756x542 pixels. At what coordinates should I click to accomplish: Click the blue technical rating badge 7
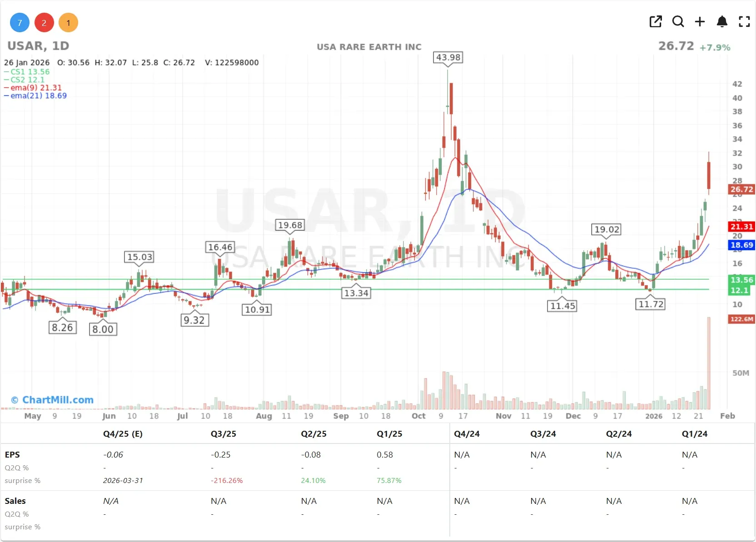[19, 22]
